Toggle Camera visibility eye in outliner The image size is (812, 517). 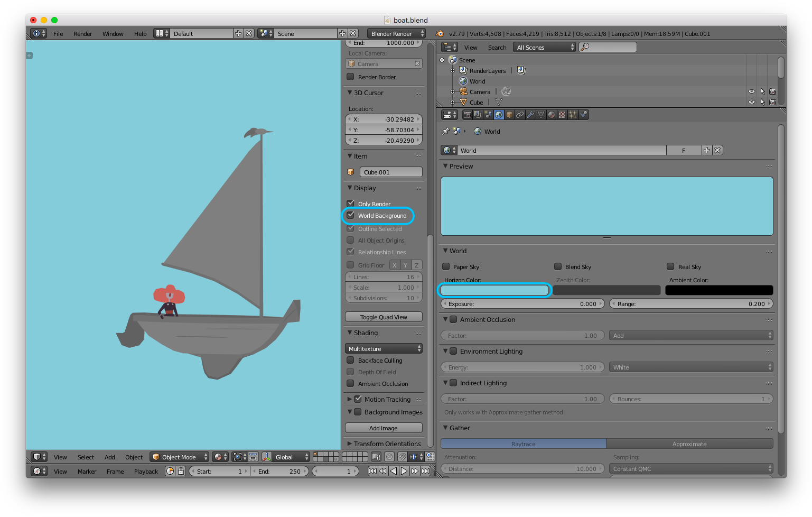(751, 91)
